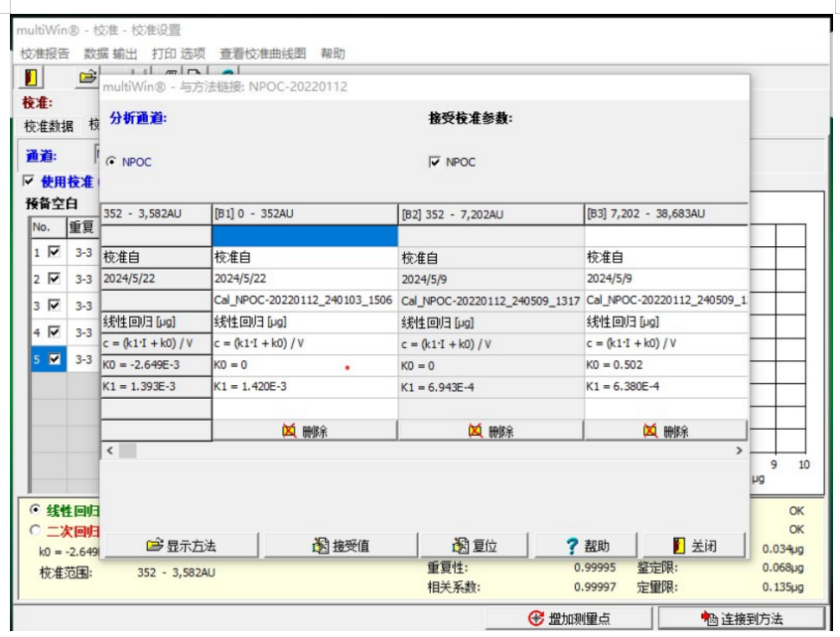
Task: Delete the B2 352 - 7,202AU calibration range
Action: click(x=490, y=431)
